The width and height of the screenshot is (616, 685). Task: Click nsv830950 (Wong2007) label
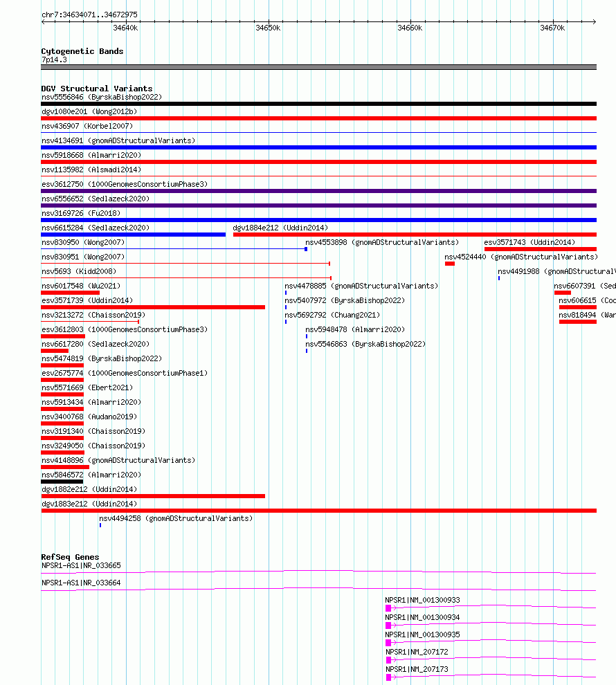(83, 242)
